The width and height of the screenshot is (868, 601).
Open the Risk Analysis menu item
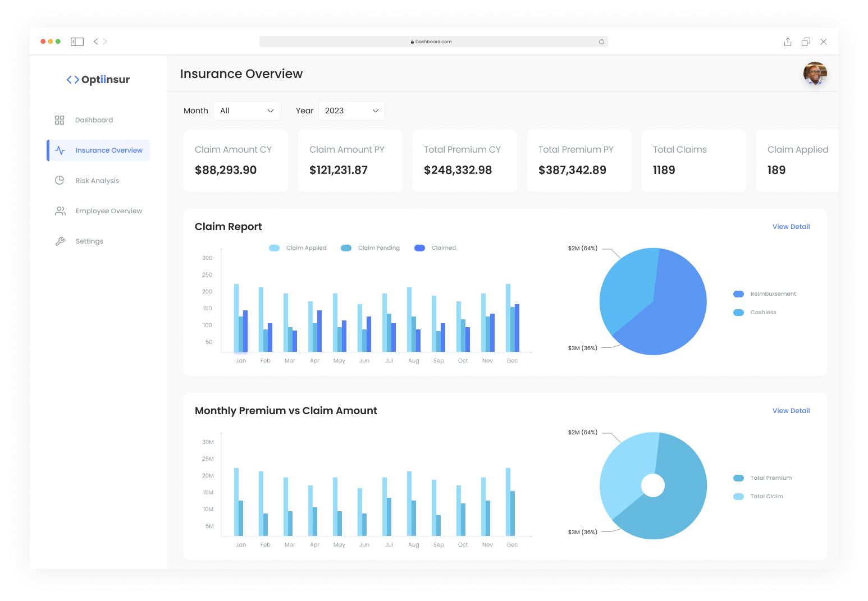click(97, 181)
